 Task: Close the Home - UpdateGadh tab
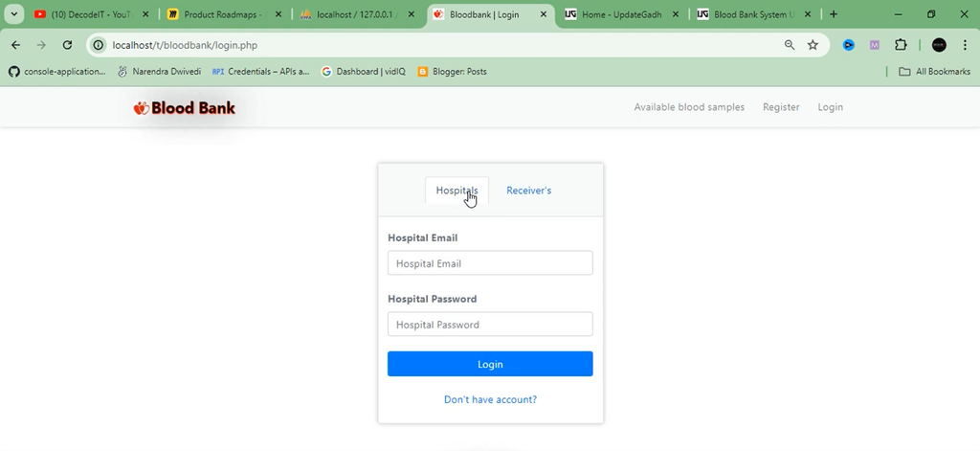[676, 14]
